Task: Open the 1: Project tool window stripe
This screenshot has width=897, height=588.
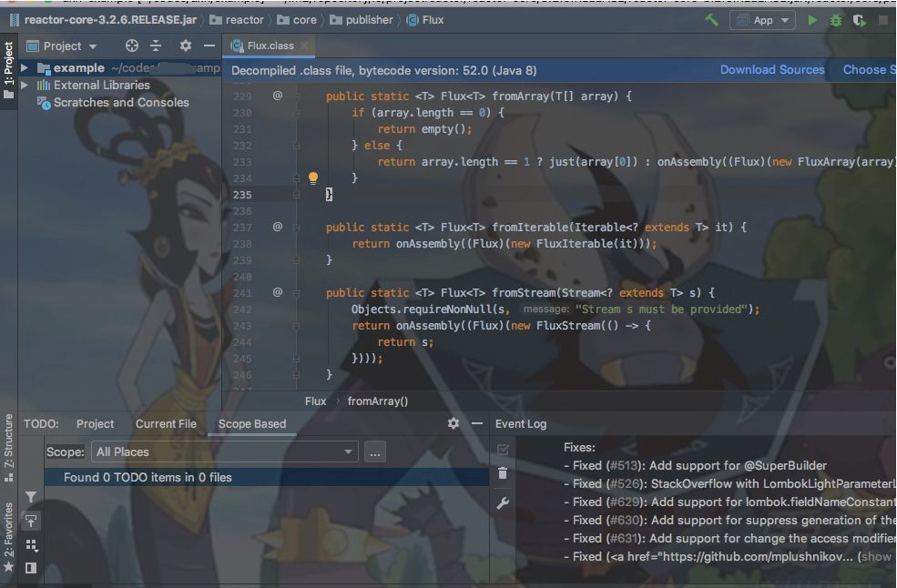Action: [x=8, y=70]
